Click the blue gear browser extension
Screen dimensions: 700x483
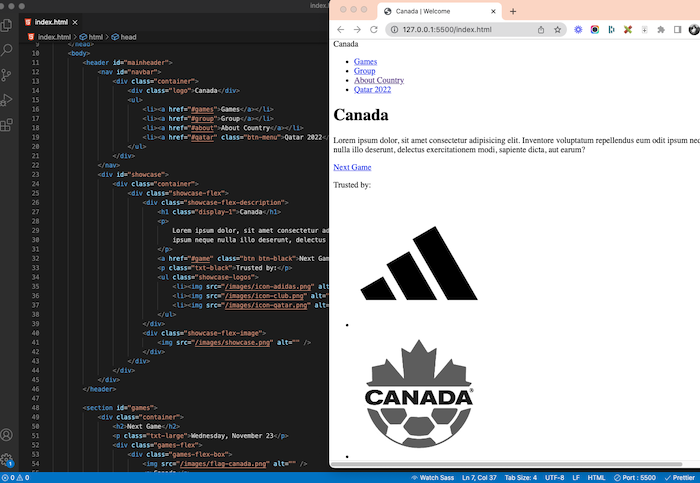578,29
